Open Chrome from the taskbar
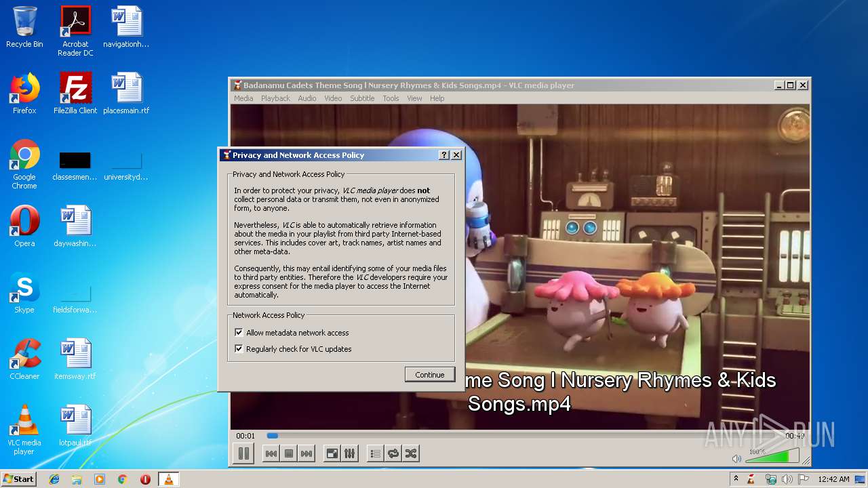Screen dimensions: 868x488 [122, 479]
